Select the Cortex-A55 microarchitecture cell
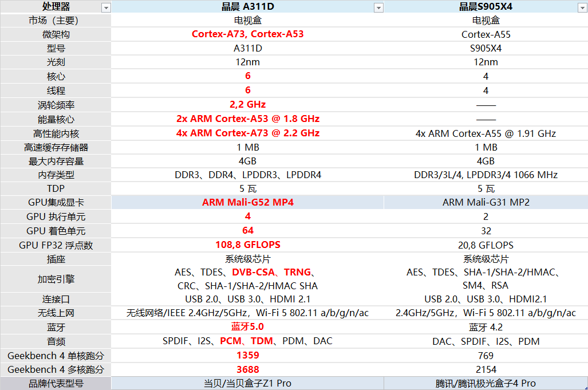This screenshot has width=588, height=390. point(486,34)
